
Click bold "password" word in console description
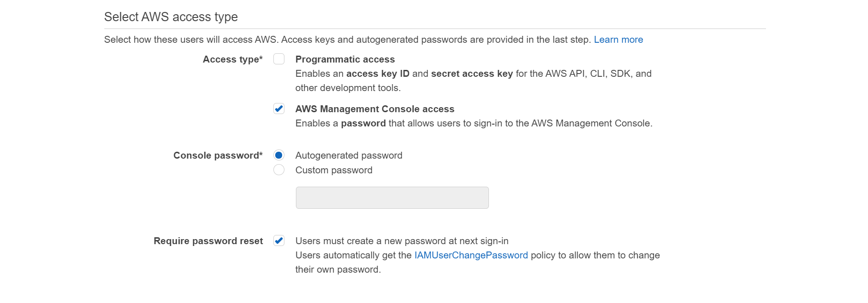pos(363,123)
